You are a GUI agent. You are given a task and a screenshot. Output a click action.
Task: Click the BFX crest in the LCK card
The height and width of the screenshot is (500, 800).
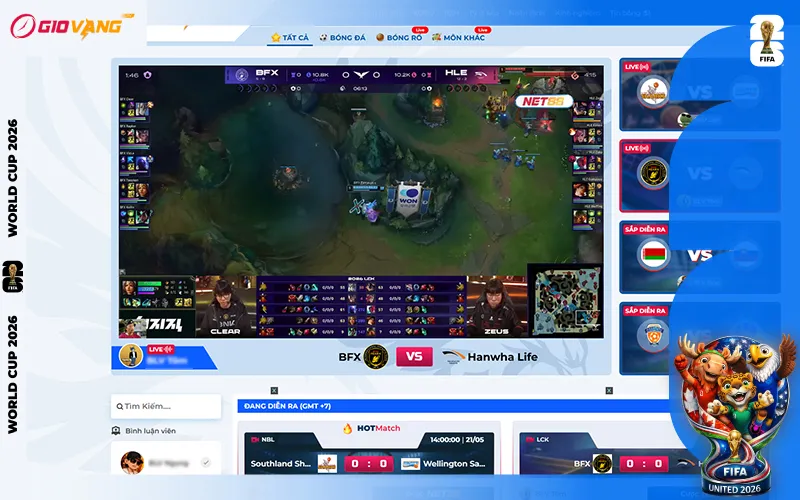pos(602,464)
